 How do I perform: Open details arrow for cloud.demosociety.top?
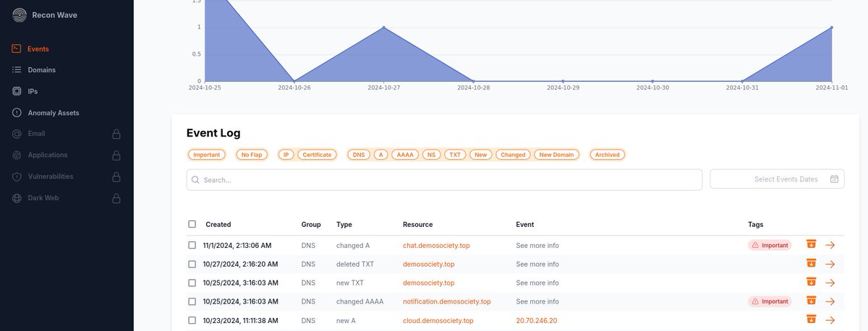830,320
